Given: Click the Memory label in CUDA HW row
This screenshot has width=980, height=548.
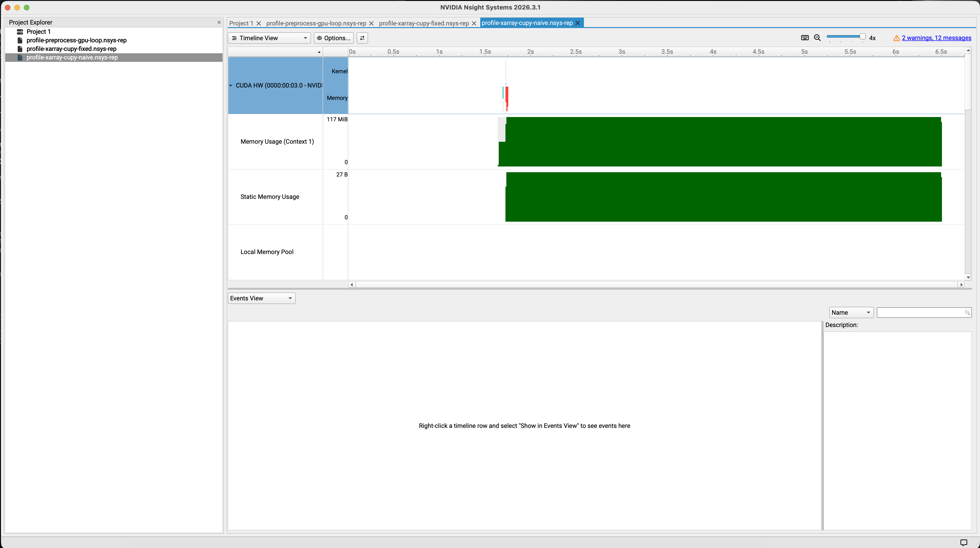Looking at the screenshot, I should [x=337, y=98].
